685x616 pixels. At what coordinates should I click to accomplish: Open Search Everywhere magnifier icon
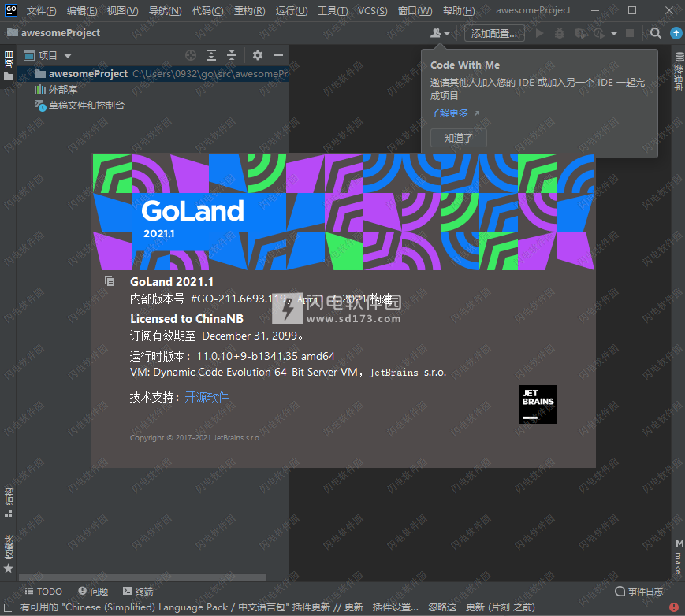(x=655, y=33)
